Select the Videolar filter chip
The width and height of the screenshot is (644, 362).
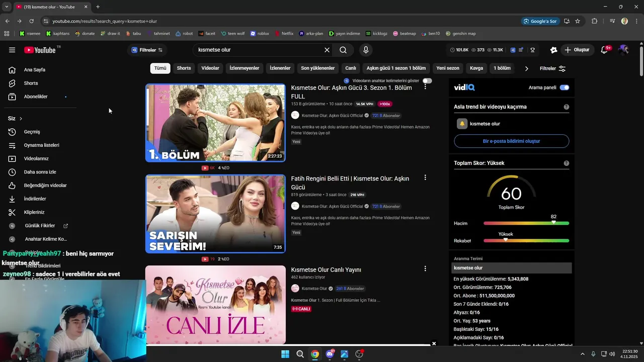(210, 68)
